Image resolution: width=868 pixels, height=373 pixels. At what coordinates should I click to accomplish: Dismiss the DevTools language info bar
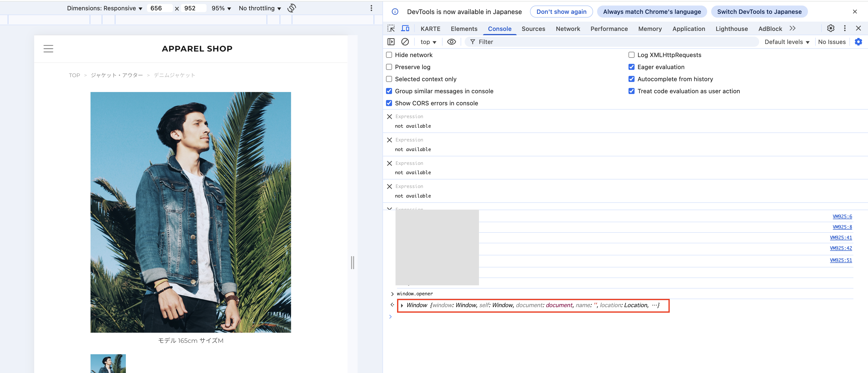[x=854, y=12]
